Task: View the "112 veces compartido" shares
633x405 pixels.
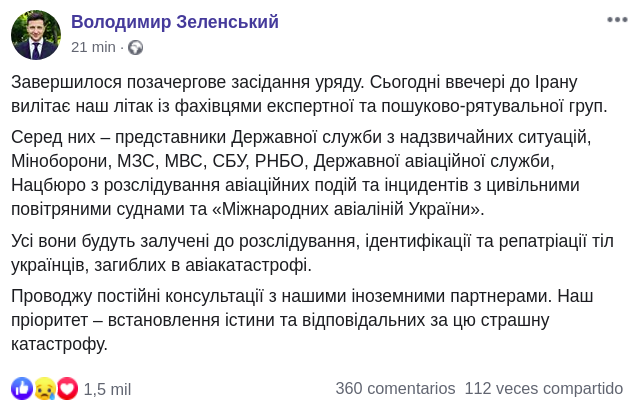Action: pyautogui.click(x=544, y=388)
